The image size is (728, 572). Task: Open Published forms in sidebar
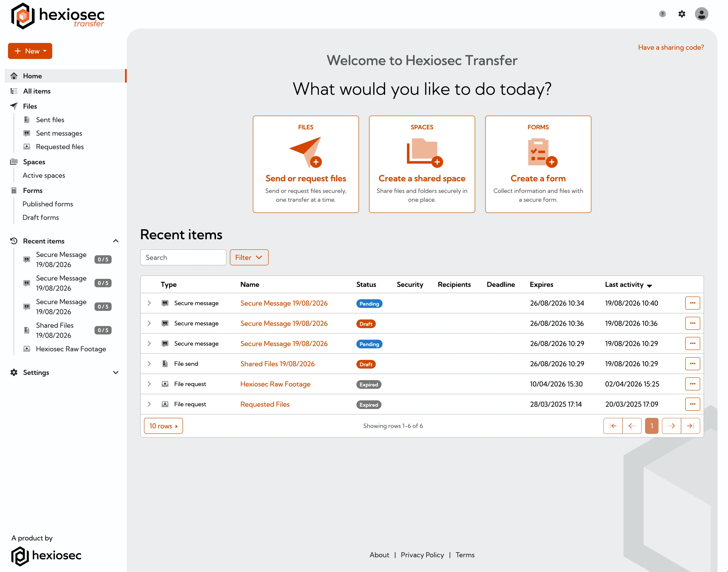(x=48, y=204)
